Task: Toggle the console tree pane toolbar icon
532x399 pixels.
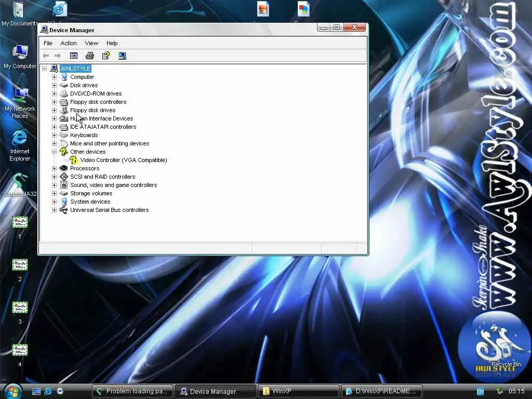Action: point(74,56)
